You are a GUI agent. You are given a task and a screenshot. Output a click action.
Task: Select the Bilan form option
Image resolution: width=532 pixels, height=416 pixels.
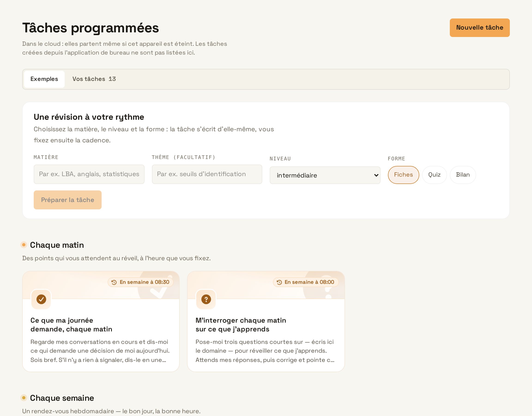tap(462, 175)
